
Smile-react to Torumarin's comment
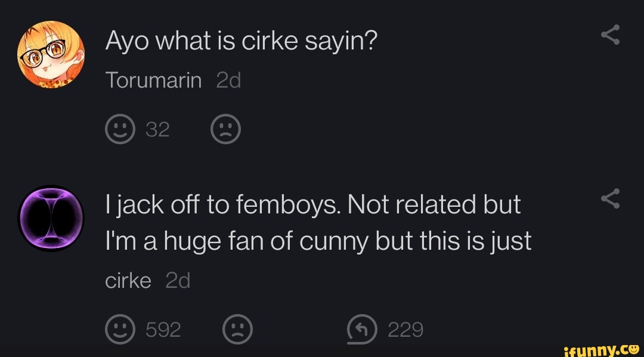coord(120,128)
